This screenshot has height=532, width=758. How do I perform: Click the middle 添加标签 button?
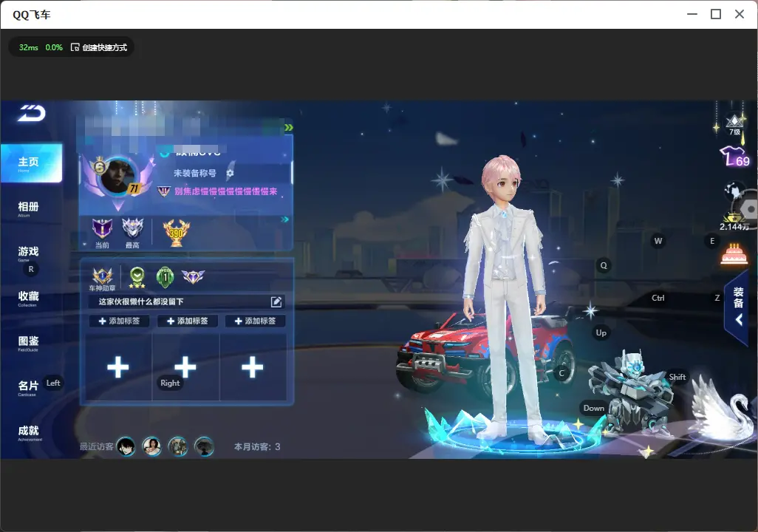pyautogui.click(x=187, y=321)
